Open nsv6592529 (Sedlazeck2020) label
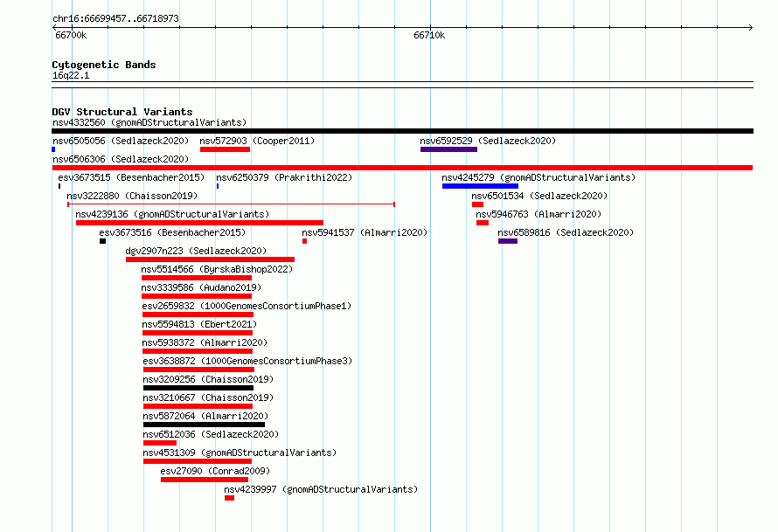 click(x=488, y=141)
